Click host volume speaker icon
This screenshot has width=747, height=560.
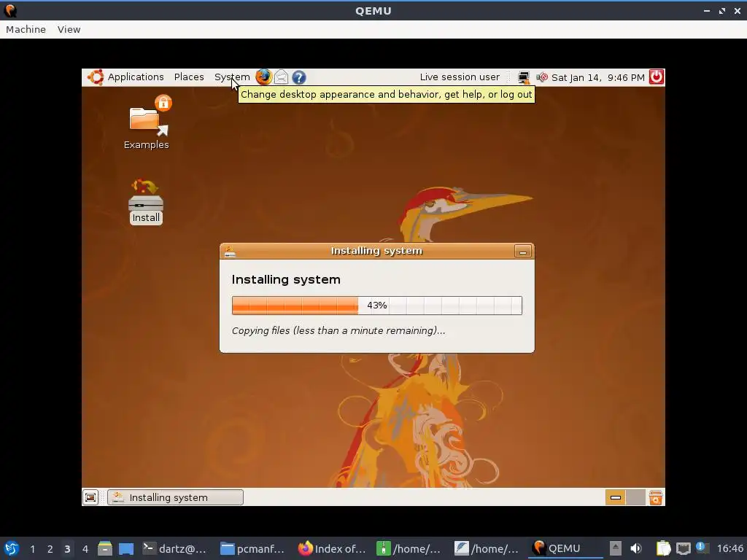pos(636,548)
